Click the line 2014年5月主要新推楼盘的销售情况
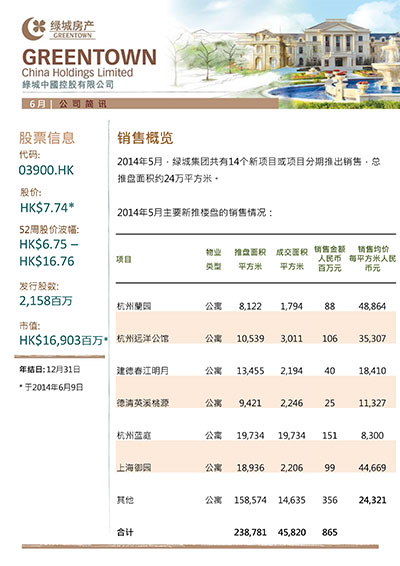The height and width of the screenshot is (566, 400). pyautogui.click(x=194, y=212)
